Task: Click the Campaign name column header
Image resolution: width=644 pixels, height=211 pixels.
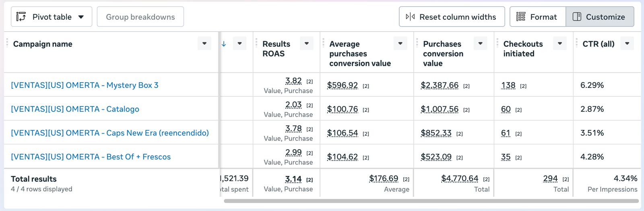Action: pos(43,44)
